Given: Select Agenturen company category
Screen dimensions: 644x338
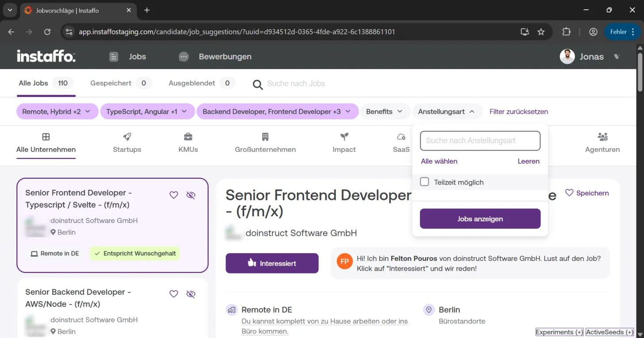Looking at the screenshot, I should click(602, 143).
